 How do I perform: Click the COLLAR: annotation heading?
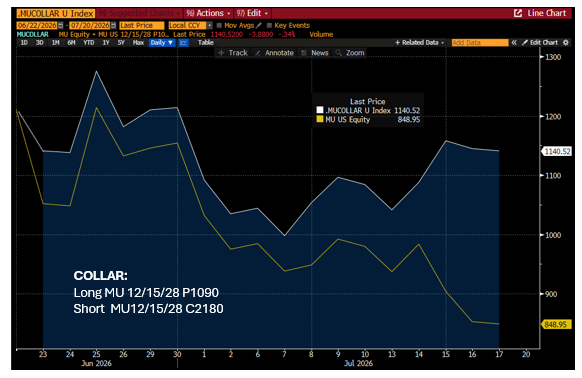click(x=100, y=276)
